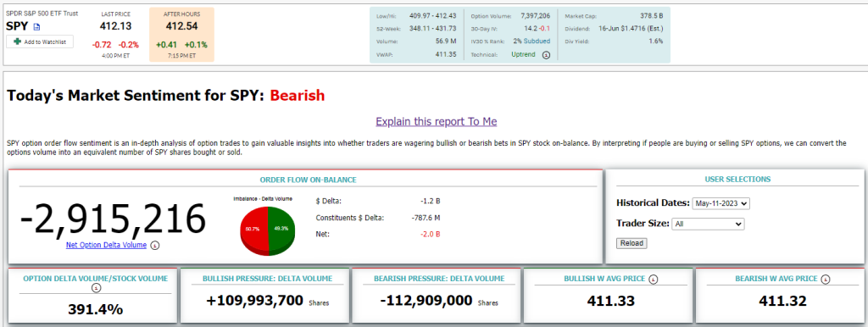
Task: Click the red 50.7% pie slice
Action: (253, 229)
